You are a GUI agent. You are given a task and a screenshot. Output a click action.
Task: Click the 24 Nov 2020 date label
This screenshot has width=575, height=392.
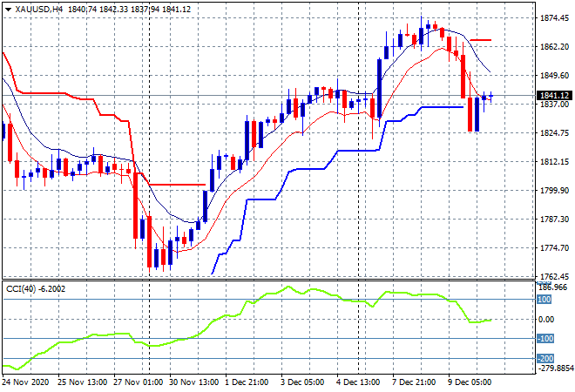click(25, 382)
